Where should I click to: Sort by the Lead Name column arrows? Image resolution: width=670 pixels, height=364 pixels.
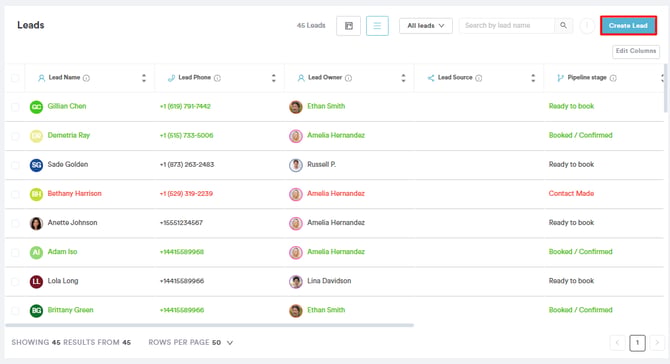(x=144, y=78)
